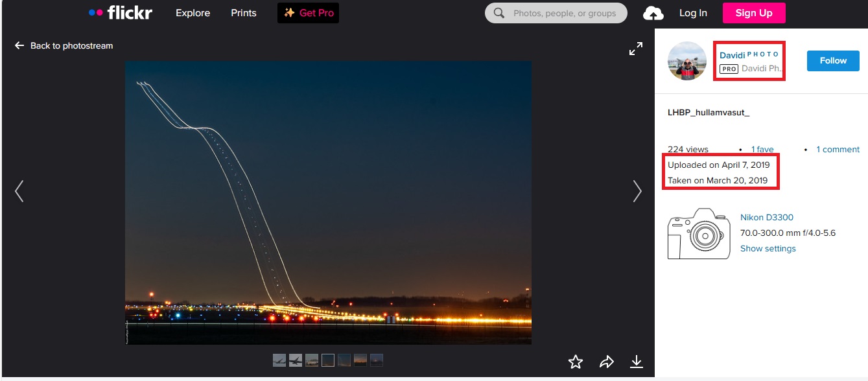The height and width of the screenshot is (381, 868).
Task: Favorite this photo with the star icon
Action: (x=575, y=362)
